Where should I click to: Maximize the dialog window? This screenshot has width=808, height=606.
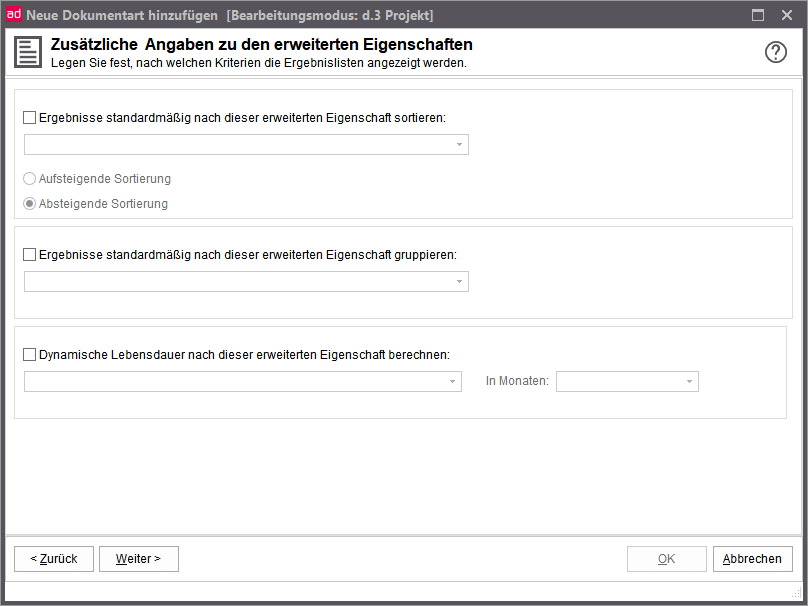pos(758,15)
